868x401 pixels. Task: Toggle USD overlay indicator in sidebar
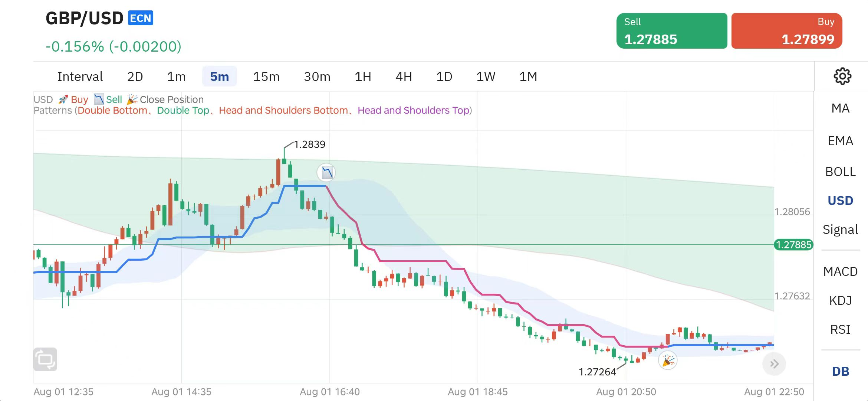tap(840, 201)
